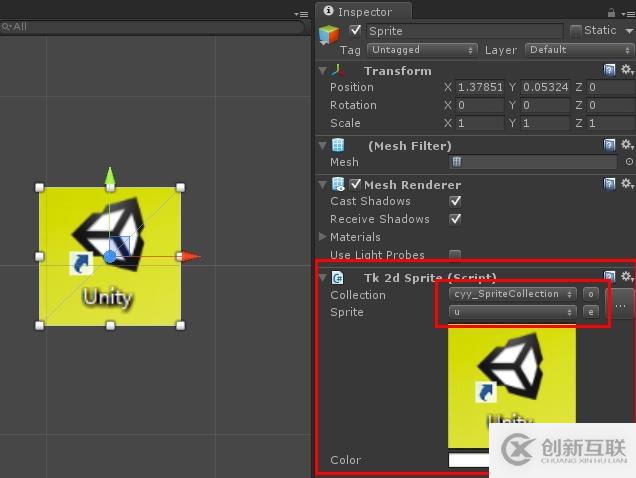
Task: Click the 'o' button beside Collection
Action: point(591,294)
